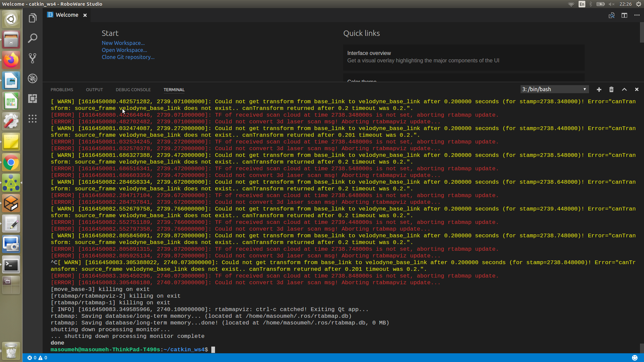This screenshot has height=362, width=644.
Task: Maximize panel with chevron-up arrow
Action: coord(624,89)
